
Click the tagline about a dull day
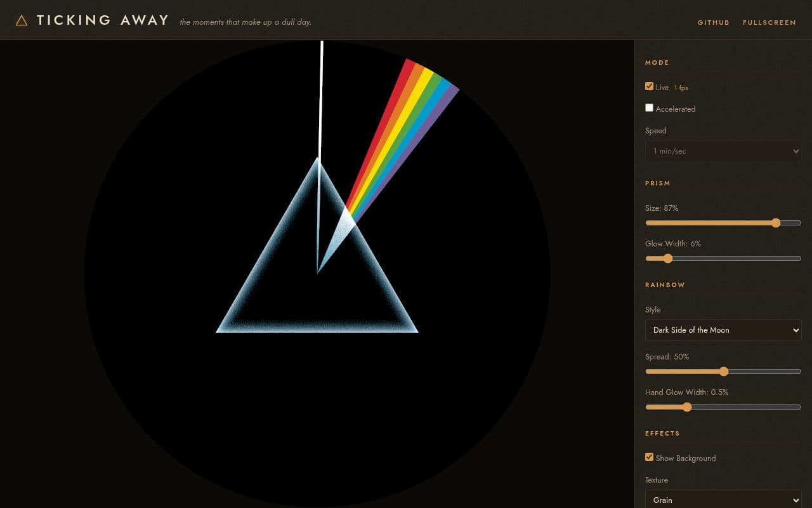(246, 22)
